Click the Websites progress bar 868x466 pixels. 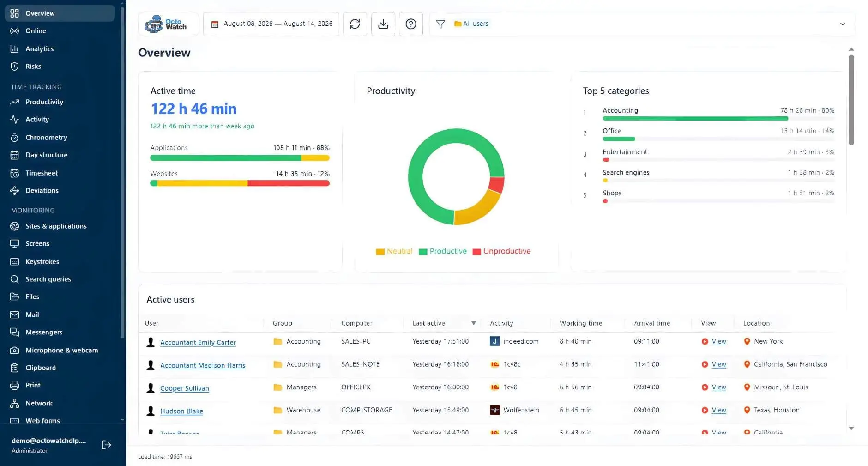240,183
